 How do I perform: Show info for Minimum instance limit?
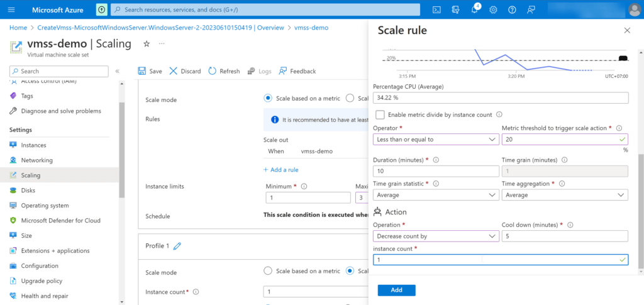304,186
